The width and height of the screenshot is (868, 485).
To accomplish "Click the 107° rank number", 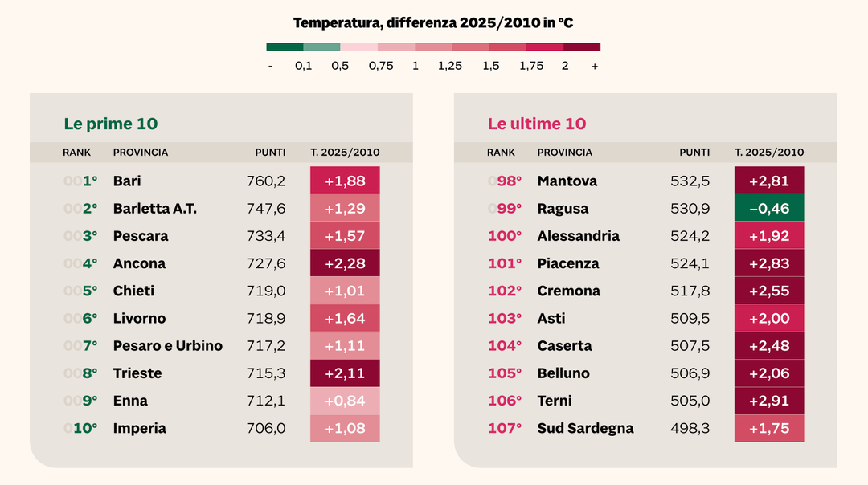I will coord(505,428).
